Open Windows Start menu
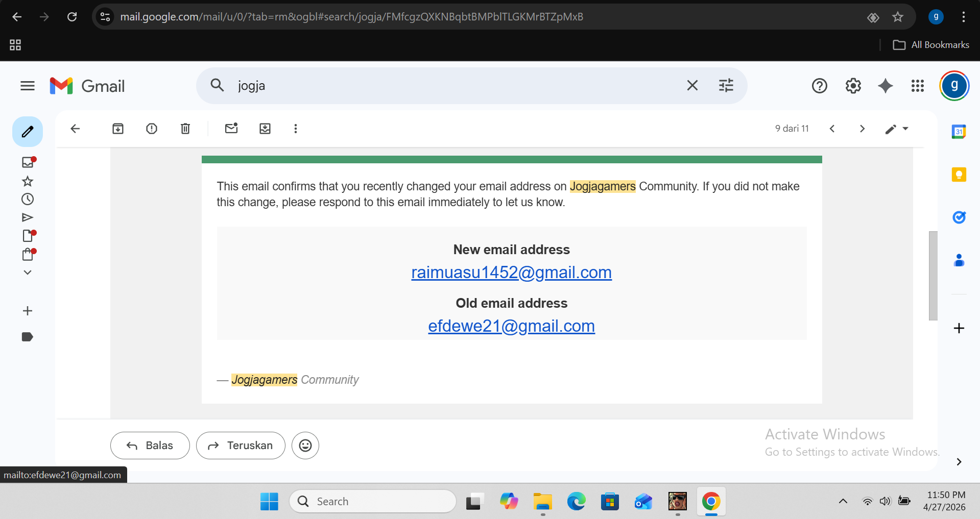Screen dimensions: 980x519 tap(269, 501)
